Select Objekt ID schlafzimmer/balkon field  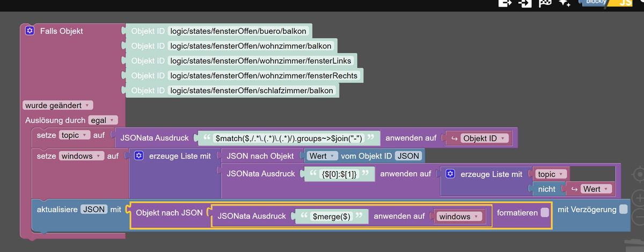252,91
